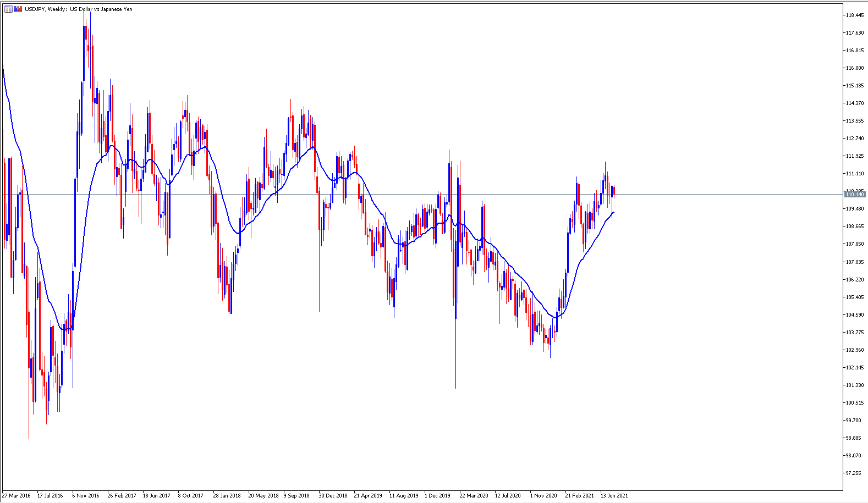
Task: Click the 105.405 price axis label
Action: click(854, 297)
